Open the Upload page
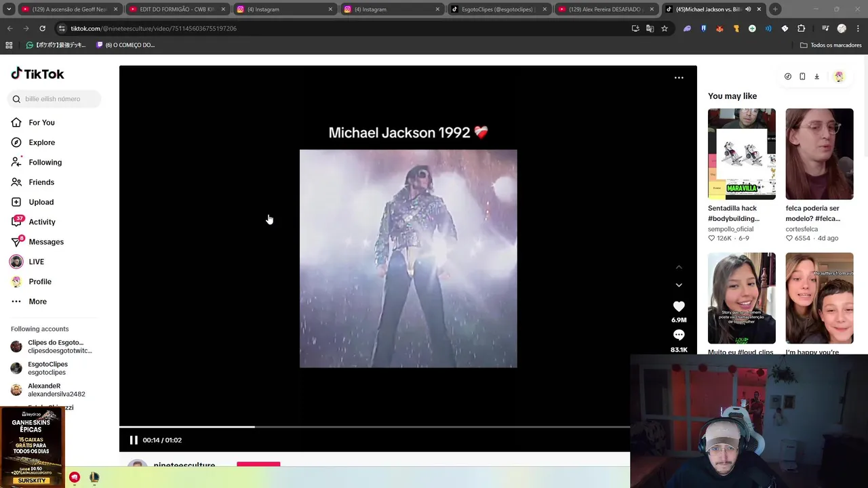This screenshot has width=868, height=488. (41, 202)
